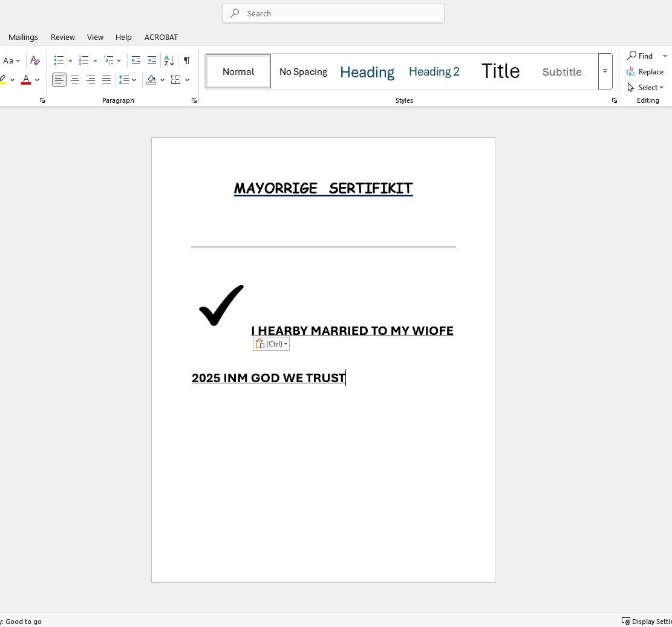Open the Paste Options (Ctrl) dropdown
Image resolution: width=672 pixels, height=627 pixels.
pyautogui.click(x=271, y=344)
